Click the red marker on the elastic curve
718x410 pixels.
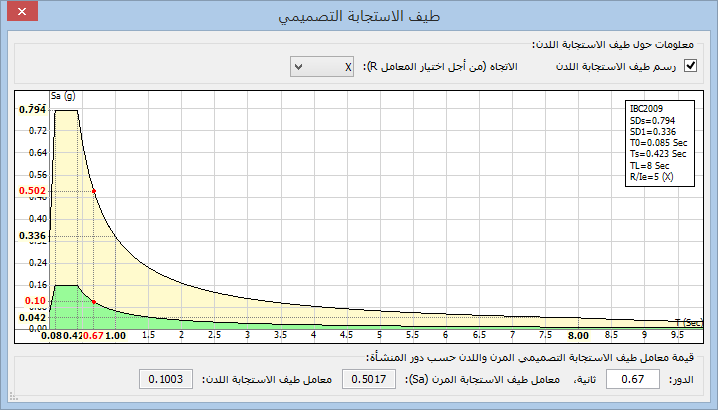94,191
